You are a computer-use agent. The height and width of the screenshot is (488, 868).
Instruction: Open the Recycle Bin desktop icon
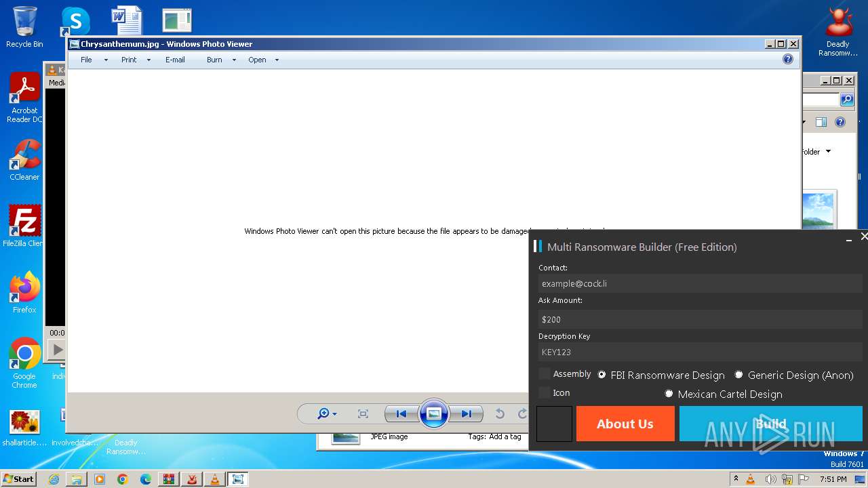click(24, 27)
